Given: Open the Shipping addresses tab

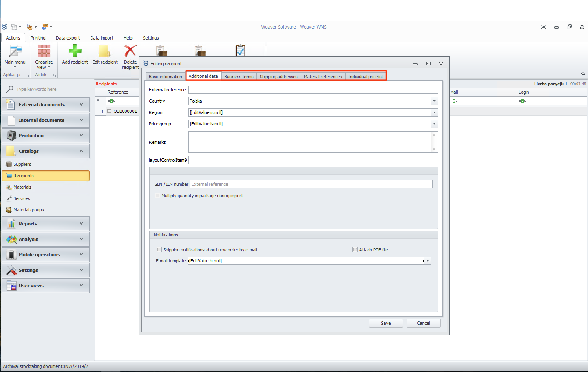Looking at the screenshot, I should [x=279, y=77].
